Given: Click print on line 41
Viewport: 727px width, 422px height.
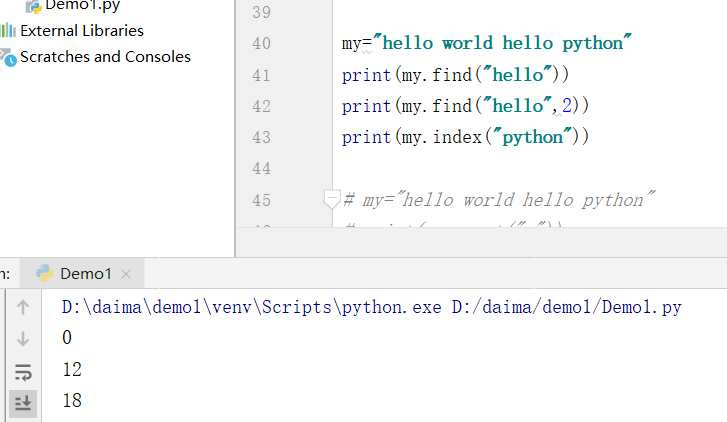Looking at the screenshot, I should [x=366, y=75].
